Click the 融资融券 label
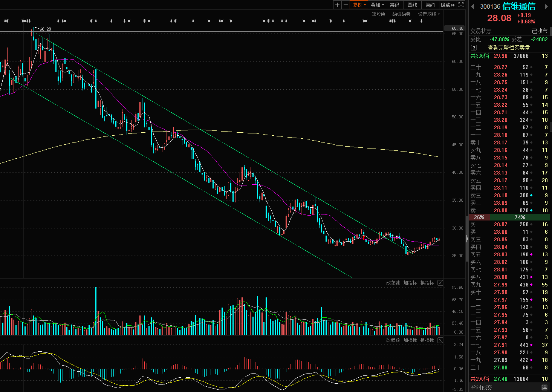This screenshot has width=552, height=392. pyautogui.click(x=401, y=14)
